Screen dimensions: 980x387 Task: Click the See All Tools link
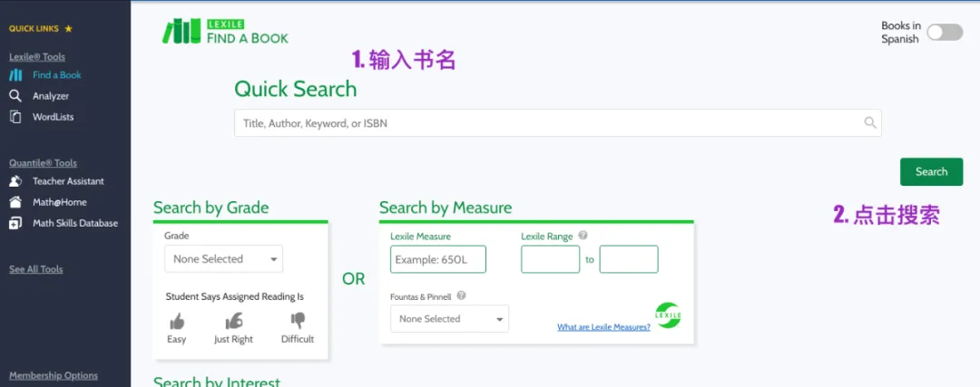(x=35, y=269)
